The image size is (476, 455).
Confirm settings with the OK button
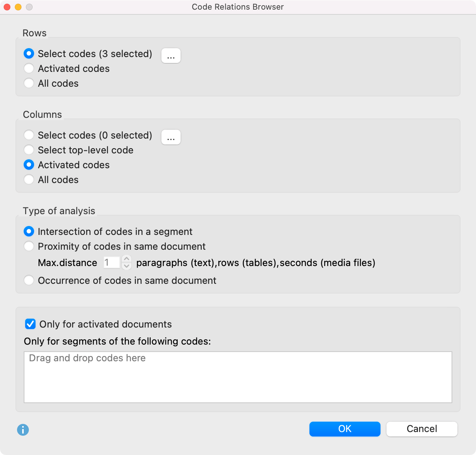pos(344,429)
